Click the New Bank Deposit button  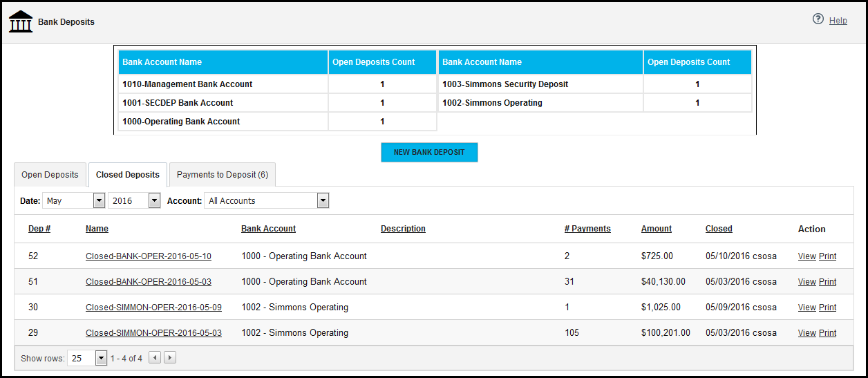coord(429,152)
